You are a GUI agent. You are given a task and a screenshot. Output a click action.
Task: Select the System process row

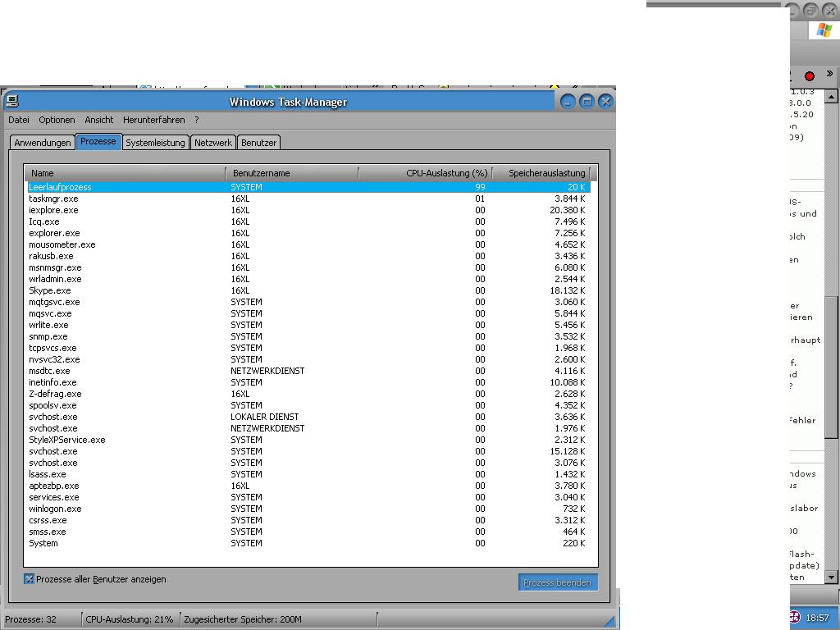click(308, 543)
